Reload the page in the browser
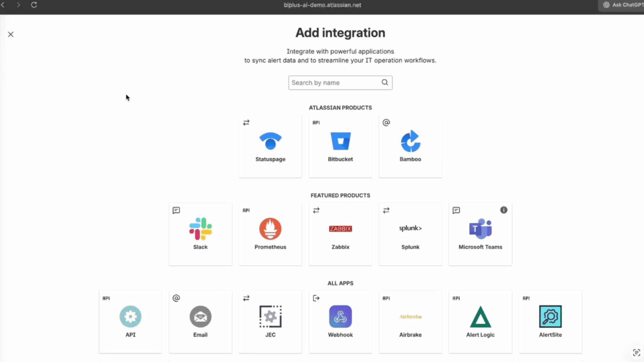 click(34, 5)
